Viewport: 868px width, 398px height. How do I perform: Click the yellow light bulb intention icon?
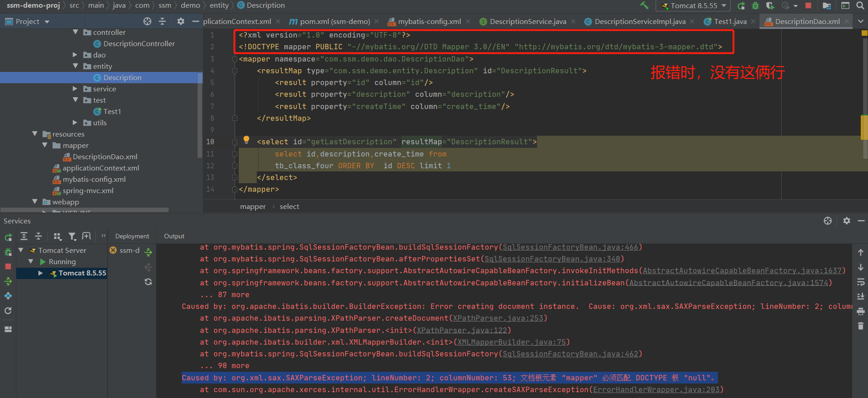[246, 140]
